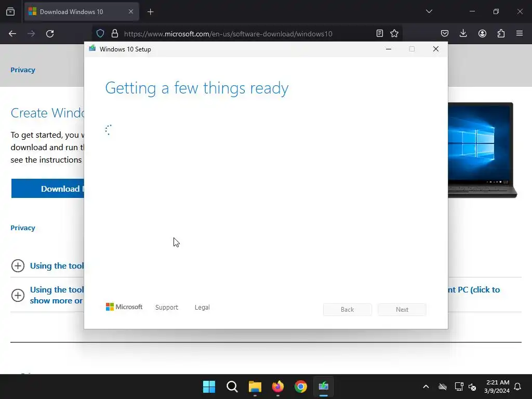Open a new browser tab
This screenshot has width=532, height=399.
(x=150, y=12)
